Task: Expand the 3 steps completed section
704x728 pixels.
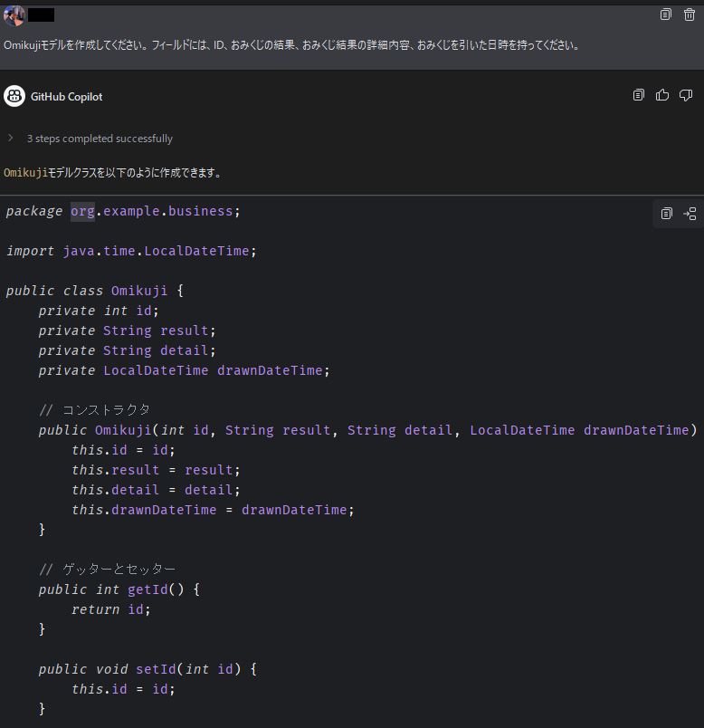Action: (11, 138)
